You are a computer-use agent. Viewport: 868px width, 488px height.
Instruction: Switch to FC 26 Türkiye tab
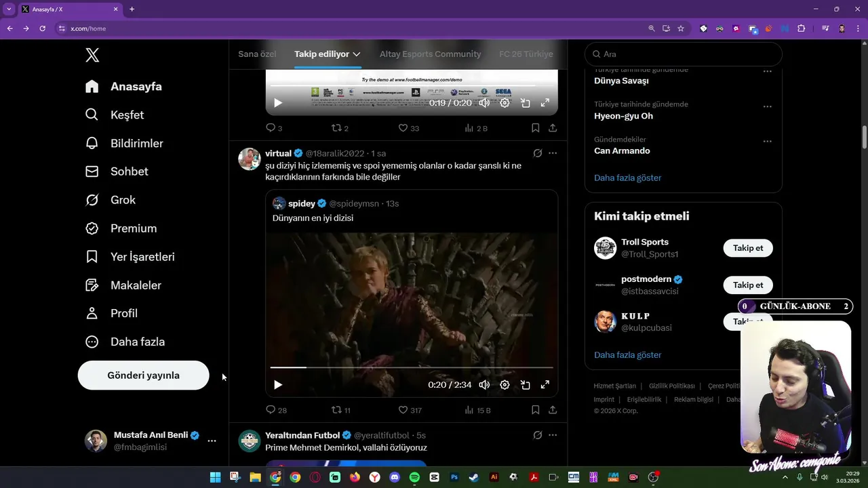coord(526,54)
